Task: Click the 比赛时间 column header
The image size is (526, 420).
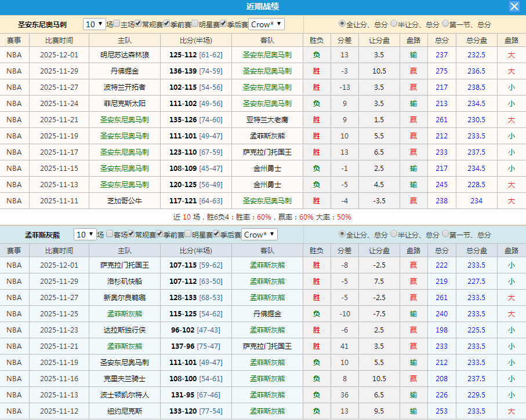Action: (60, 40)
